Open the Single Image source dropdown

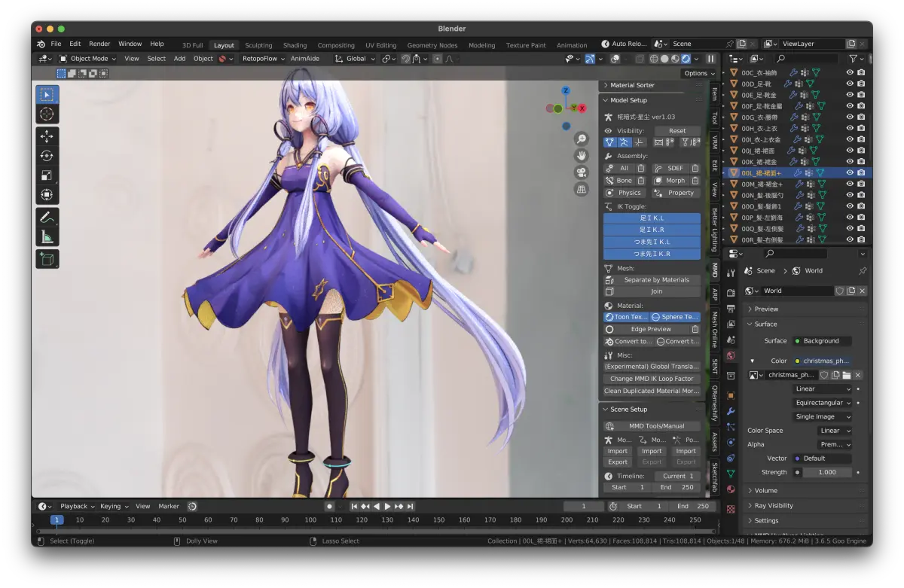[823, 416]
